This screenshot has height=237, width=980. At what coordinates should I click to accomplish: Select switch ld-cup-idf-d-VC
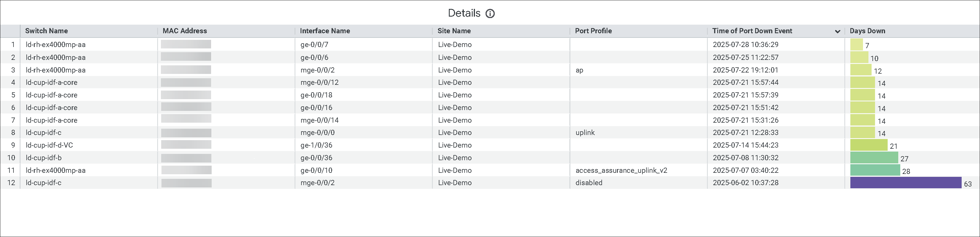(x=49, y=145)
